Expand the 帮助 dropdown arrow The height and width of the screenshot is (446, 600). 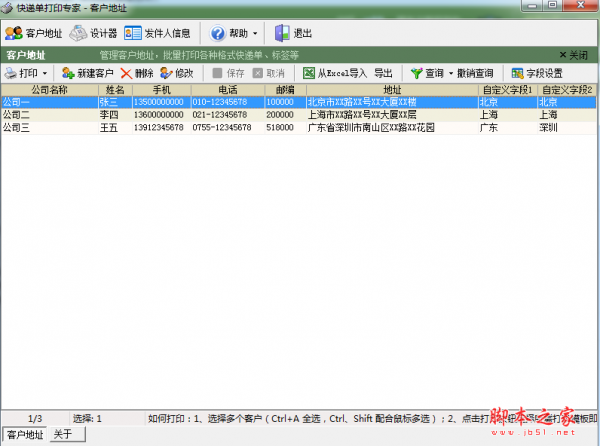click(255, 34)
